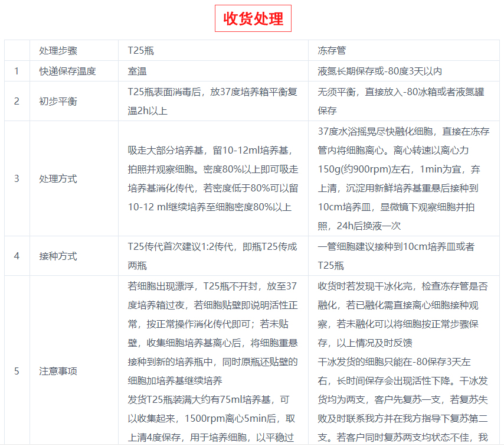Click the red-bordered 收货处理 title box
504x446 pixels.
tap(253, 19)
